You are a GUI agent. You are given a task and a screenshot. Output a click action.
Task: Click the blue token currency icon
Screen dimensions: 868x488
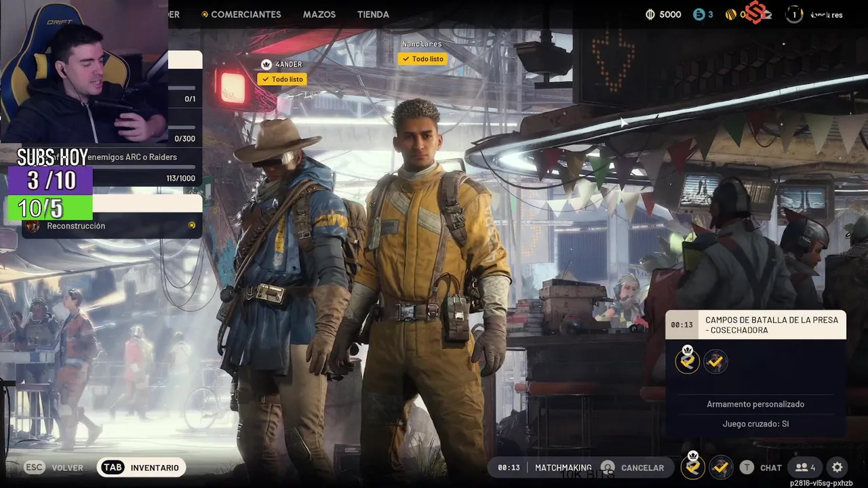[x=698, y=14]
